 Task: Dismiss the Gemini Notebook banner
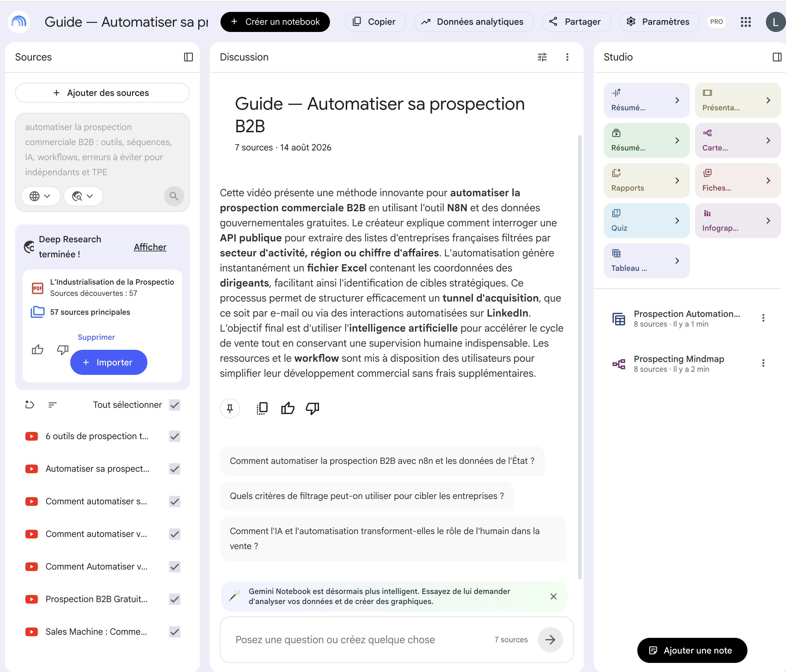point(554,596)
